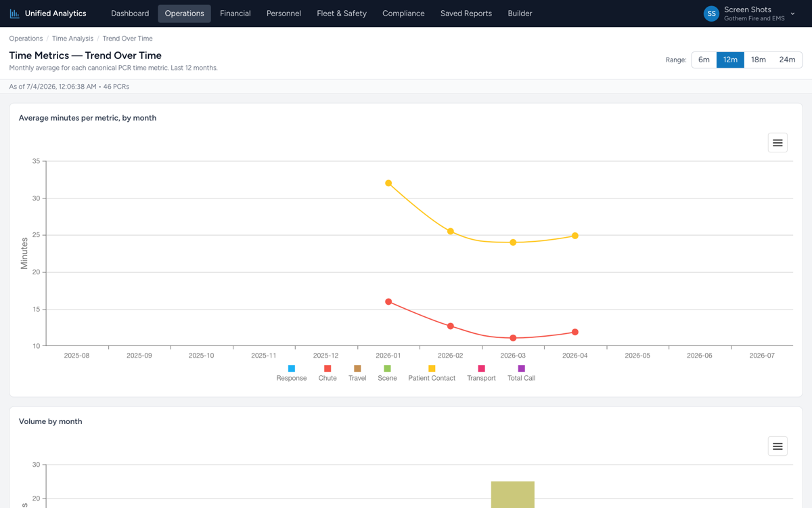Click the yellow Patient Contact point for 2026-03

point(513,242)
